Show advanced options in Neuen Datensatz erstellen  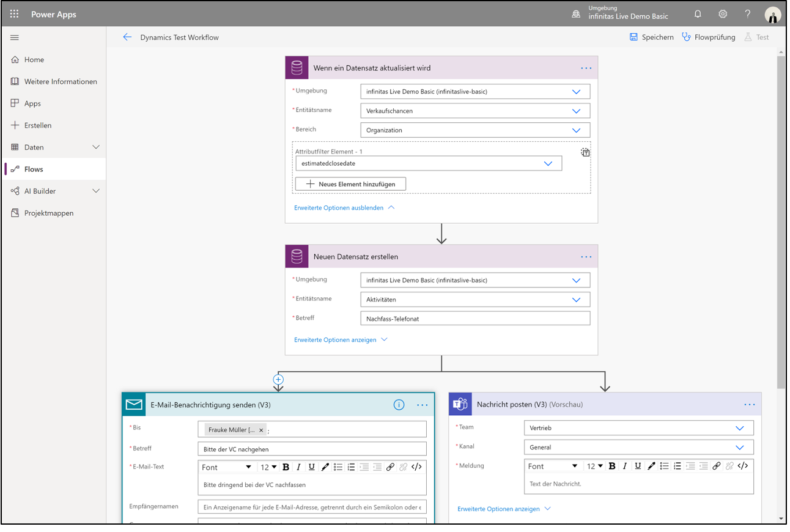click(341, 340)
